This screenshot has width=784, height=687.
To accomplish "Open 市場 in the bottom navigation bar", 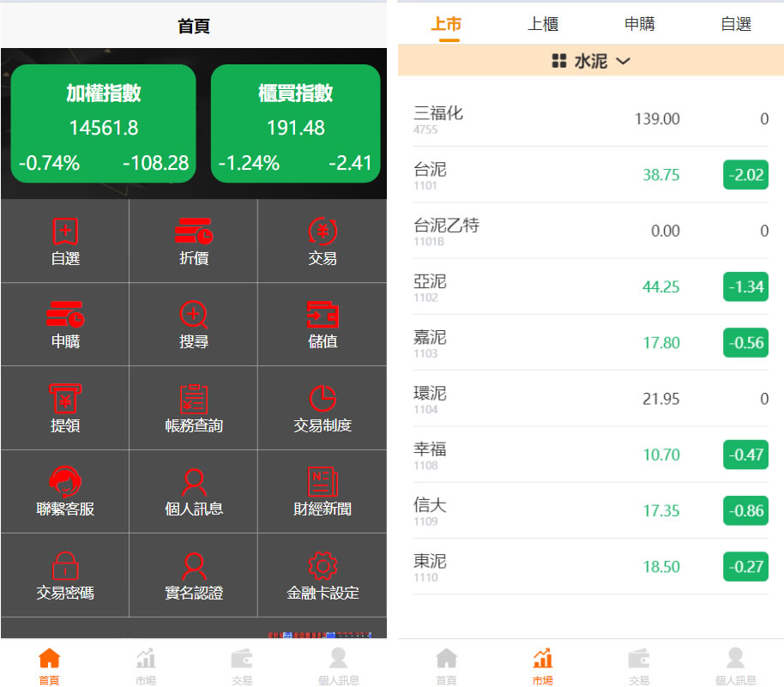I will 542,665.
